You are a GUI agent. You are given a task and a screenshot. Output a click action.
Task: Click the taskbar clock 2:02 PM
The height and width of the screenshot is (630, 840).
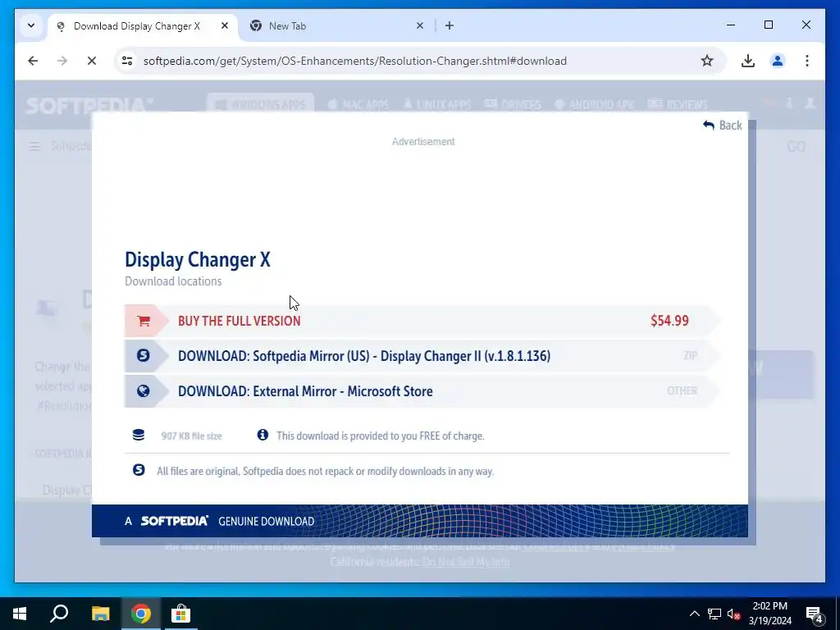[x=769, y=606]
